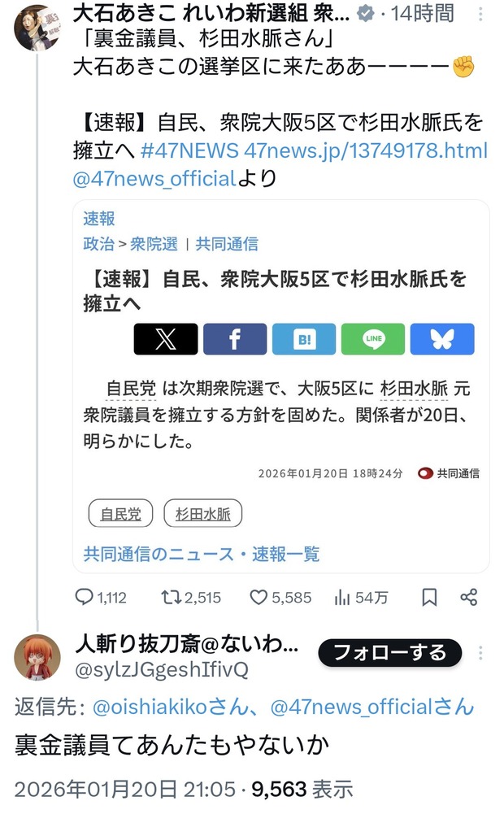Open 大石あきこ's profile avatar
504x814 pixels.
[37, 28]
